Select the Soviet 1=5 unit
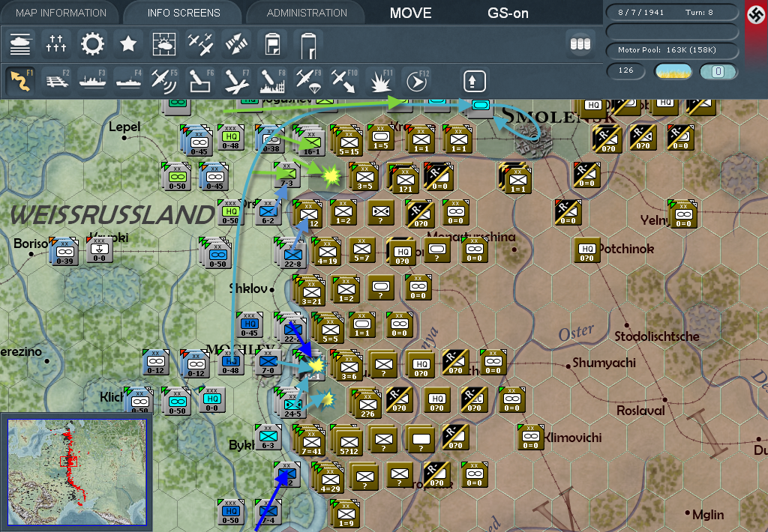This screenshot has width=768, height=532. pos(380,138)
